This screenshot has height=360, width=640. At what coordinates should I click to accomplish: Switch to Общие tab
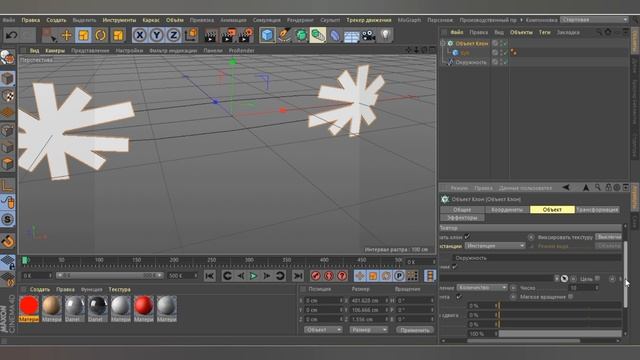pyautogui.click(x=462, y=209)
